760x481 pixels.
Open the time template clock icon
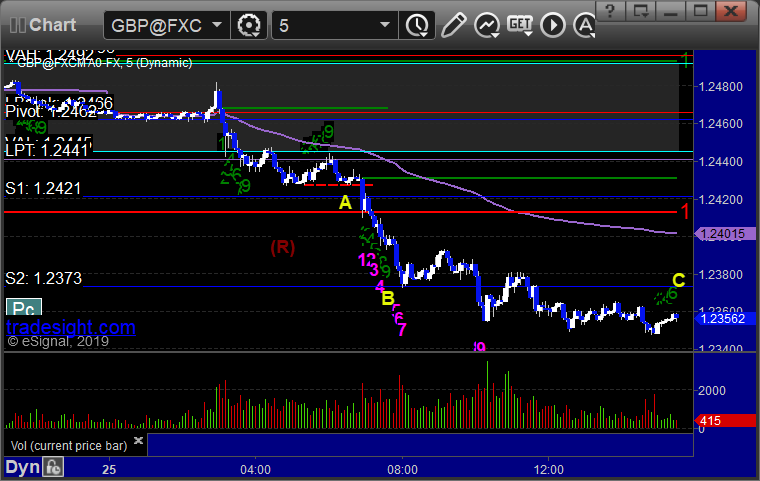tap(417, 25)
